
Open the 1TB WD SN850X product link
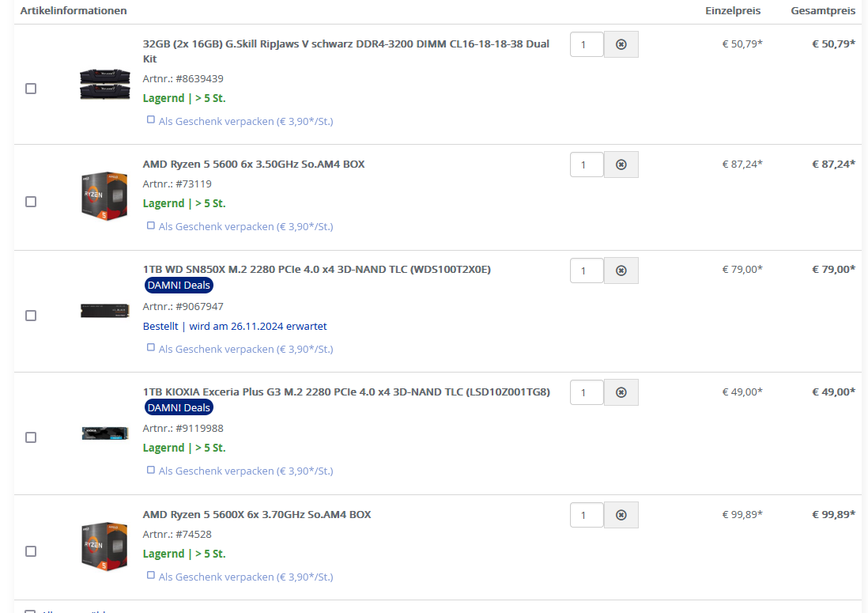[x=317, y=269]
